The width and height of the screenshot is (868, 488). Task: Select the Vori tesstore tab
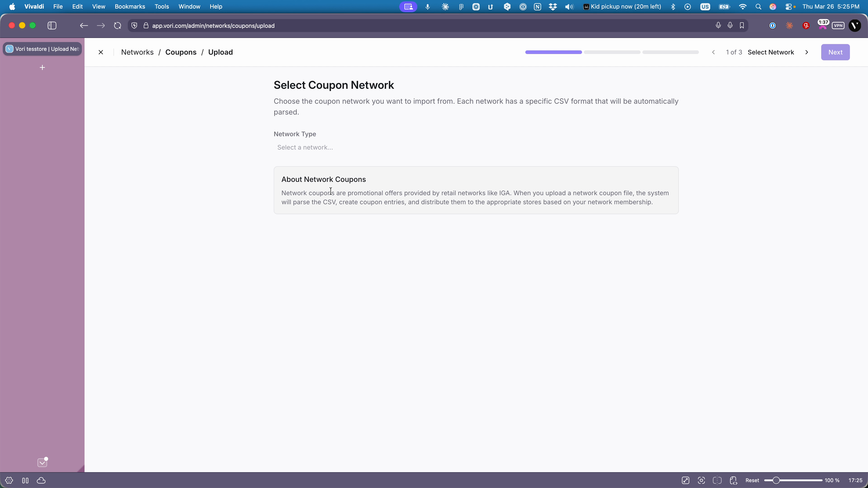tap(42, 49)
